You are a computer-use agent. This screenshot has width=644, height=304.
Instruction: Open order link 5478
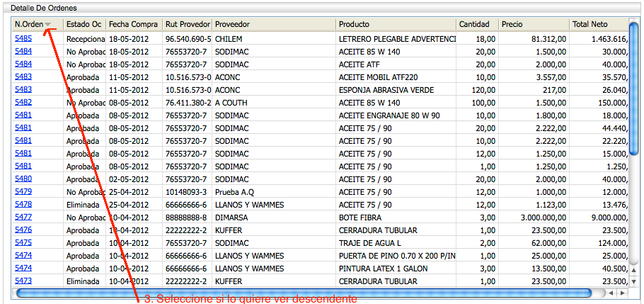pyautogui.click(x=23, y=204)
